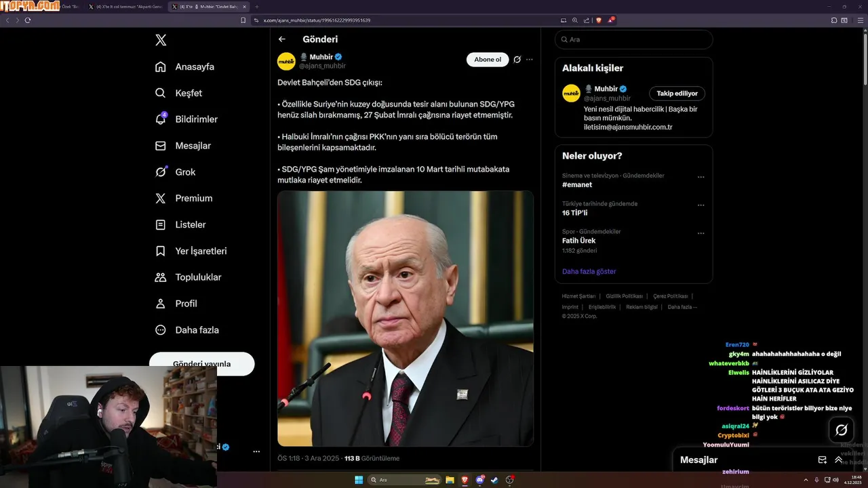Screen dimensions: 868x488
Task: Open Reklam bilgisi footer link
Action: pos(642,307)
